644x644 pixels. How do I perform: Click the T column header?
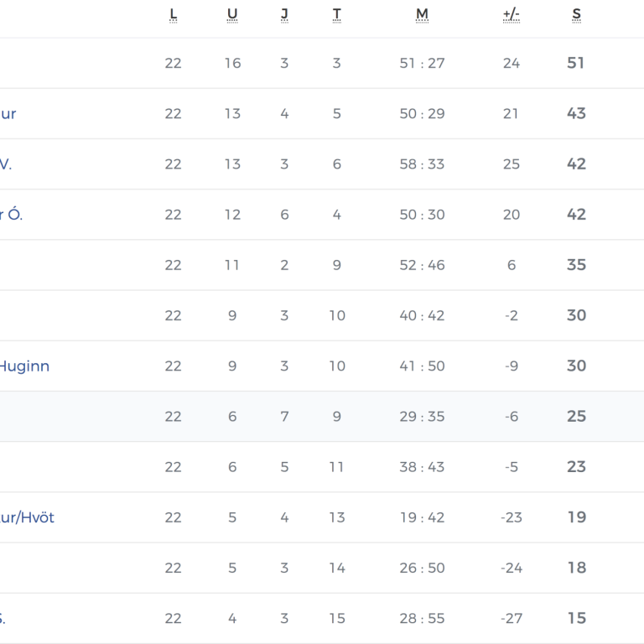pyautogui.click(x=336, y=14)
